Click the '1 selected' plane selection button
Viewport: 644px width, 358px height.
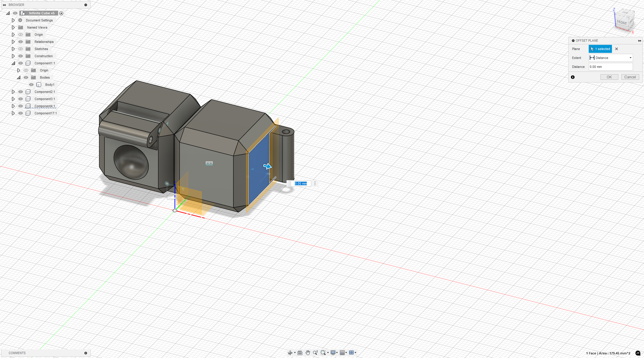[600, 49]
